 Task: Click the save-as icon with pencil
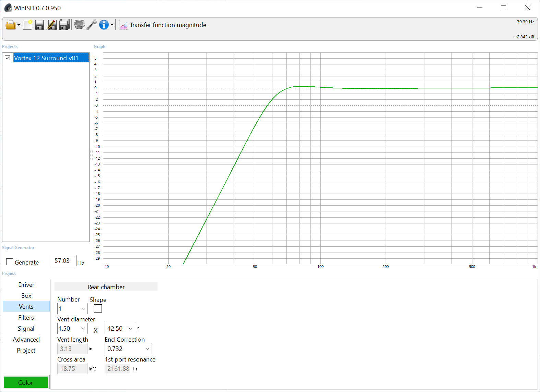point(52,25)
